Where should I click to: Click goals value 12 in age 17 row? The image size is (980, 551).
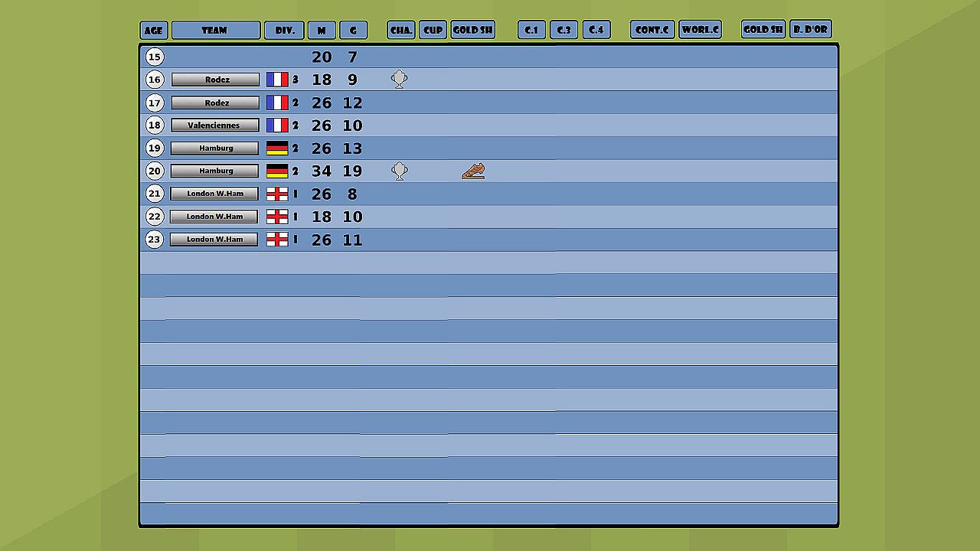tap(352, 103)
